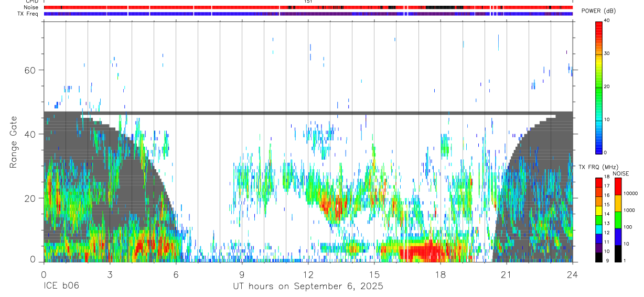
Task: Click the 15 hour label on the UT axis
Action: [x=374, y=274]
